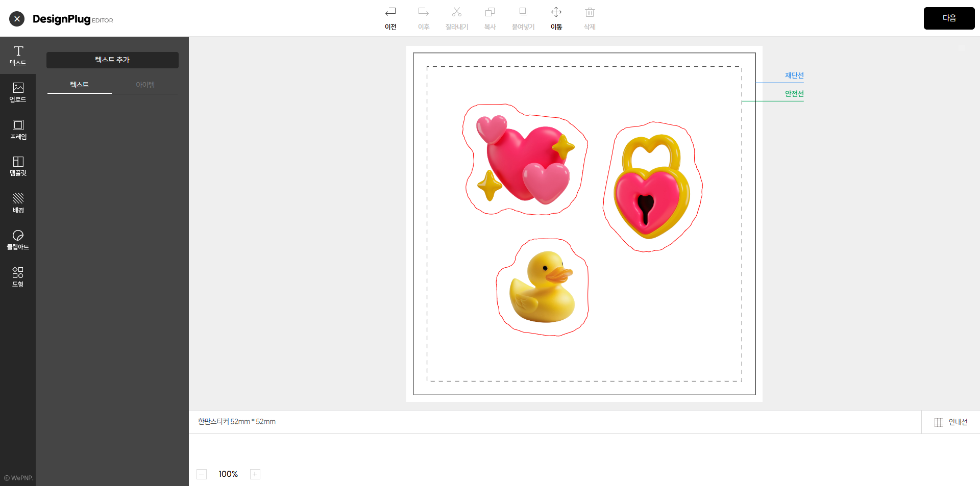The image size is (980, 486).
Task: Select the yellow rubber duck sticker
Action: (543, 288)
